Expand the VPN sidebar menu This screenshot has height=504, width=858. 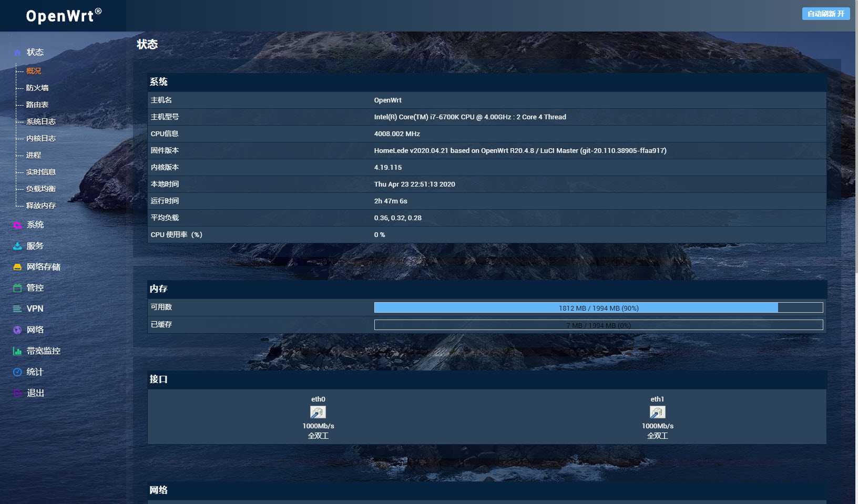pos(35,308)
